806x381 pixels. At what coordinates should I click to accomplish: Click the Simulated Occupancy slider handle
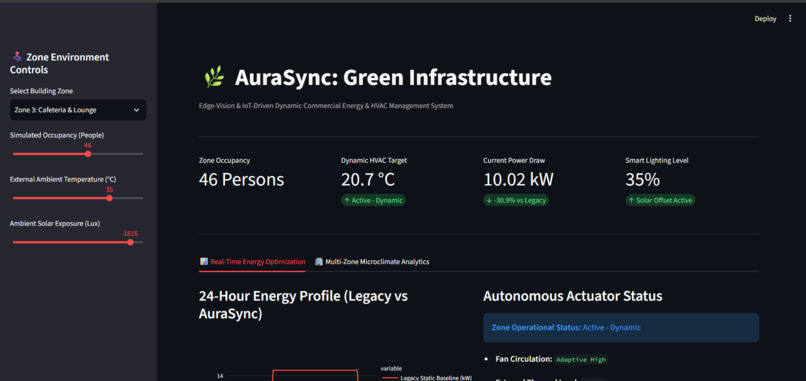click(x=88, y=154)
